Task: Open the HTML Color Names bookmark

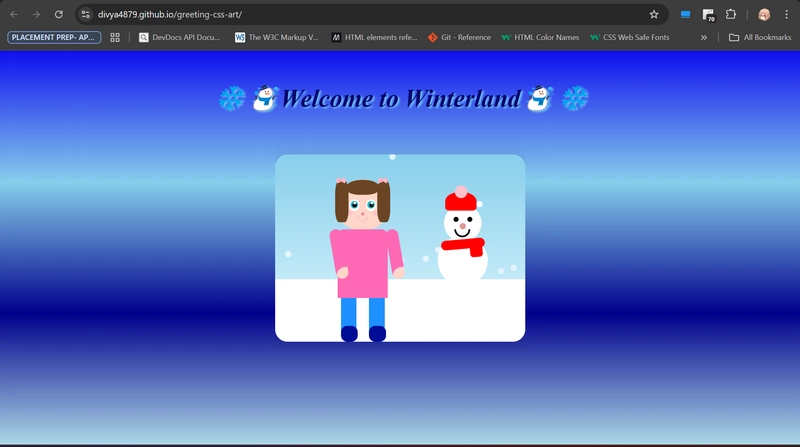Action: [x=540, y=38]
